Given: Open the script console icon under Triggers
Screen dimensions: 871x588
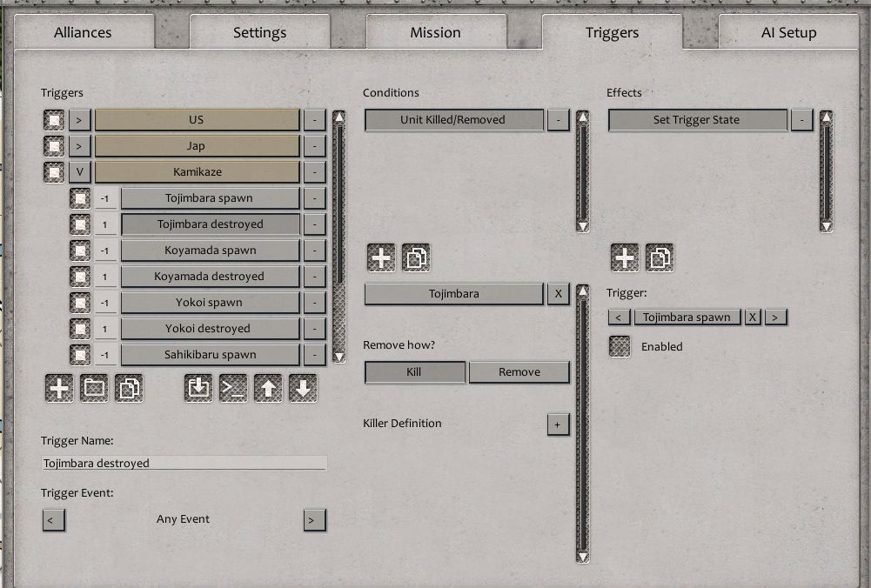Looking at the screenshot, I should coord(233,388).
